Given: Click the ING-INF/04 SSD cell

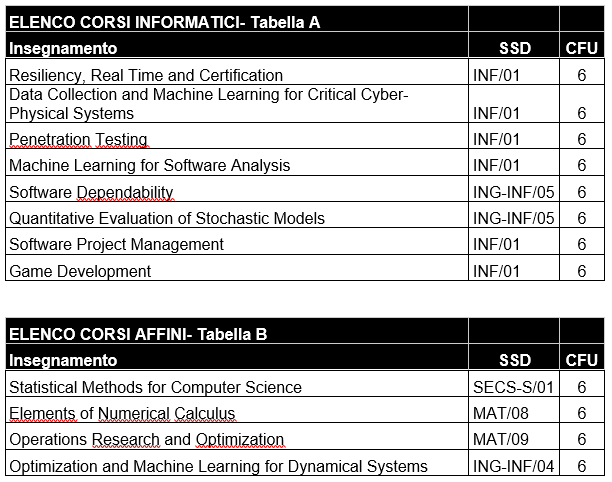Looking at the screenshot, I should [514, 462].
